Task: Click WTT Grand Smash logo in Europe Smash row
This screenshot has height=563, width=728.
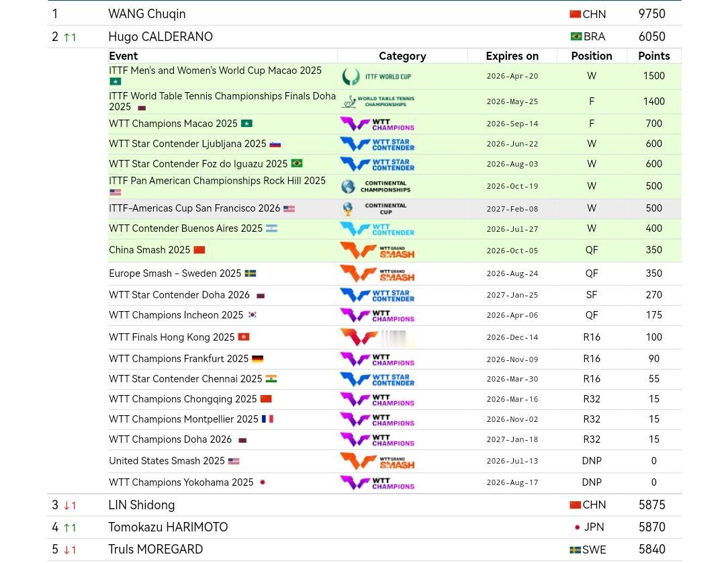Action: (377, 273)
